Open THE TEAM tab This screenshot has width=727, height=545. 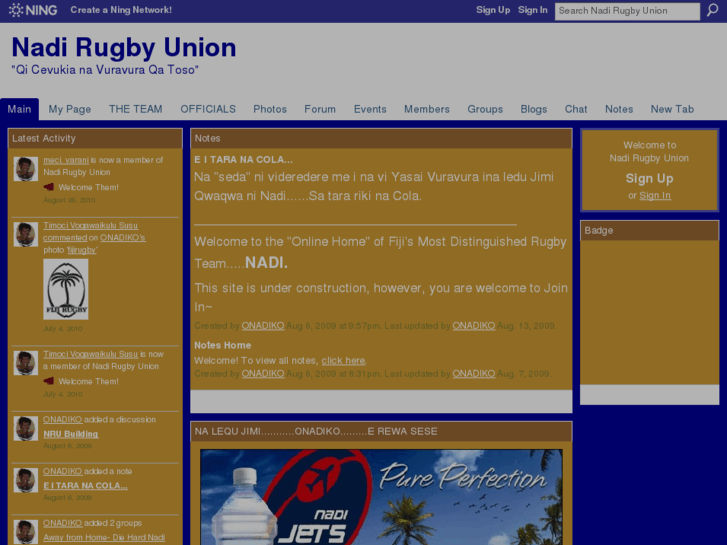click(x=135, y=109)
